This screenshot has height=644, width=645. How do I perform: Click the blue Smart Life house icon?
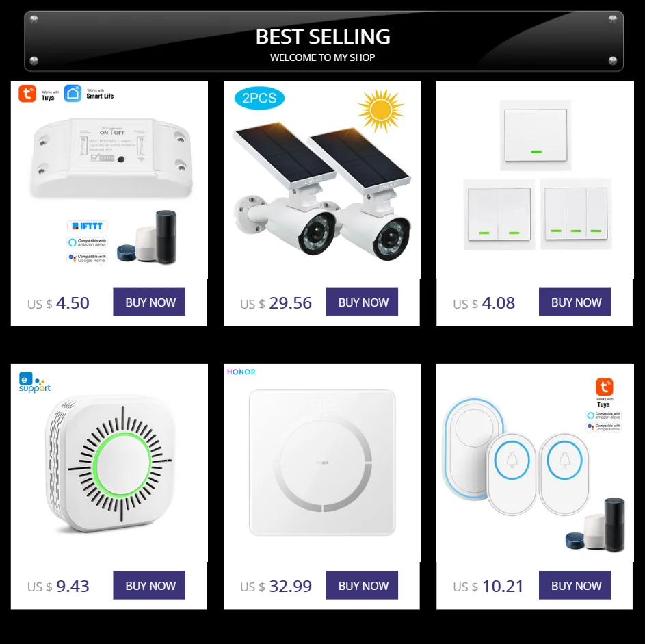[73, 93]
